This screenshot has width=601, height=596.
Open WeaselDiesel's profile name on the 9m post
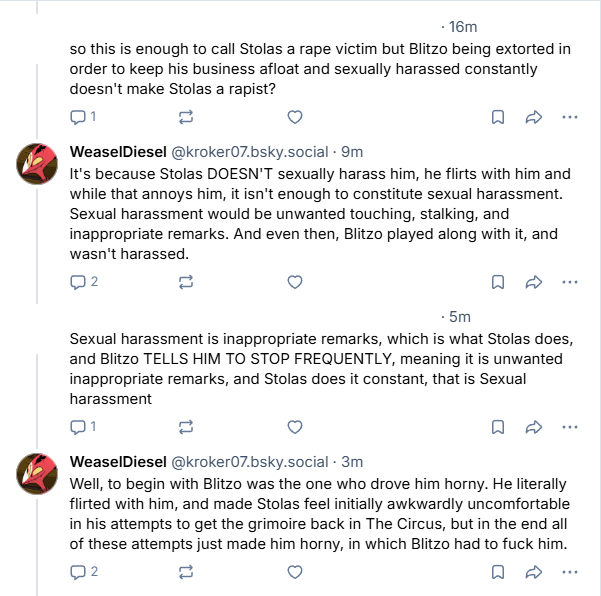point(112,152)
